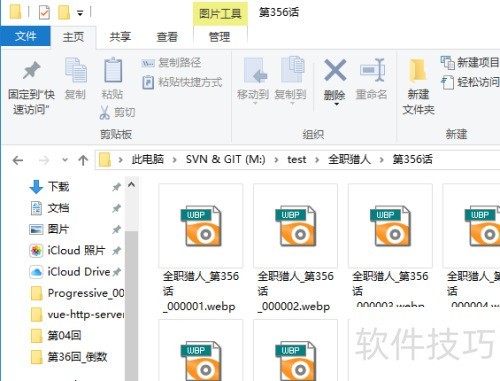Open the Move to (移动到) option
This screenshot has height=381, width=500.
tap(253, 80)
